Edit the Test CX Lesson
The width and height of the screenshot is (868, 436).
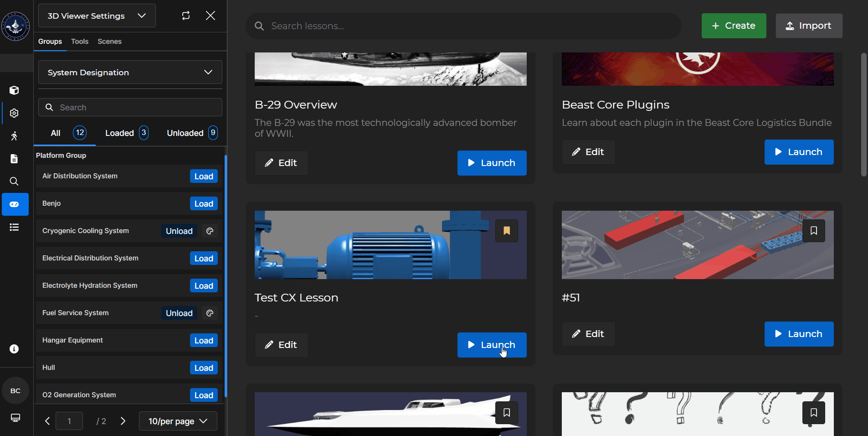(281, 345)
